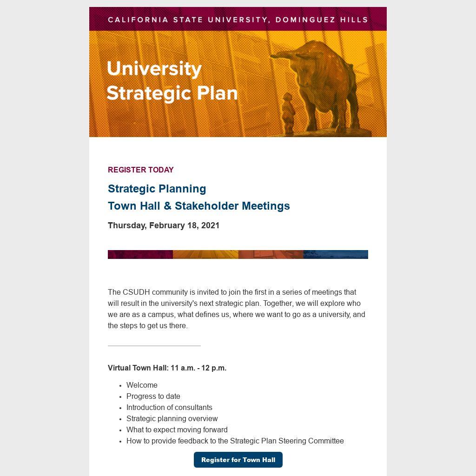Click the What to expect moving forward item

click(x=177, y=430)
